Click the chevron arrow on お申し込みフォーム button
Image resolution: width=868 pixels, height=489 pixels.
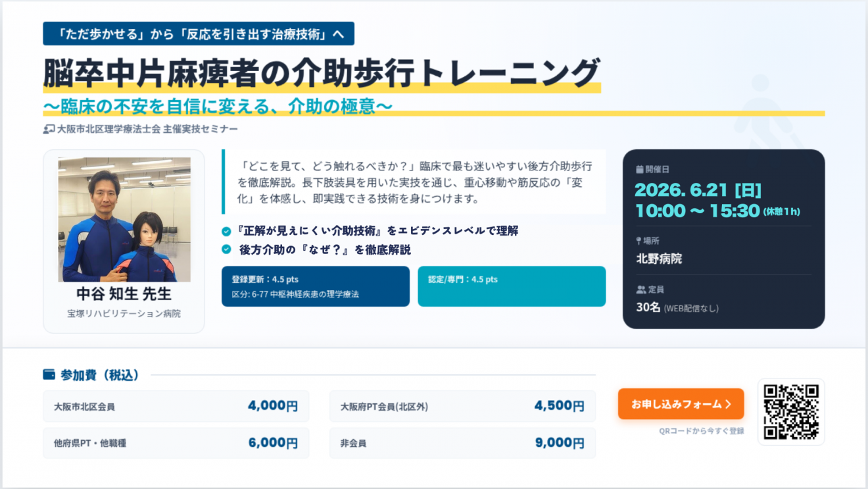coord(728,405)
